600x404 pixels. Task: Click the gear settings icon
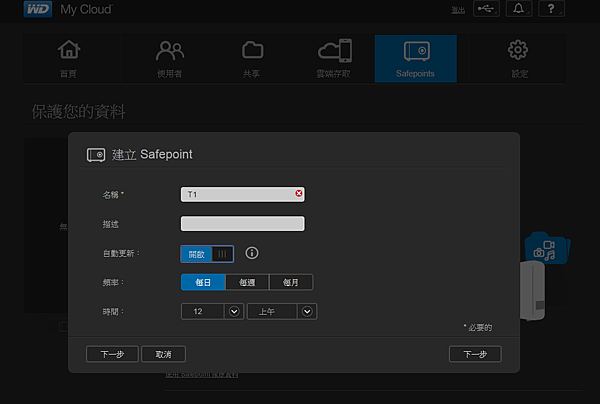pyautogui.click(x=518, y=50)
